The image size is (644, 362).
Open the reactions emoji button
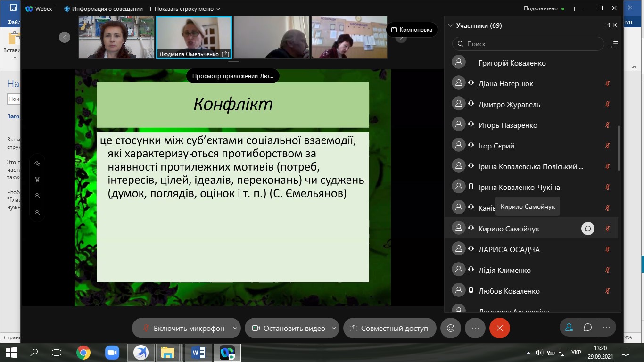click(451, 328)
